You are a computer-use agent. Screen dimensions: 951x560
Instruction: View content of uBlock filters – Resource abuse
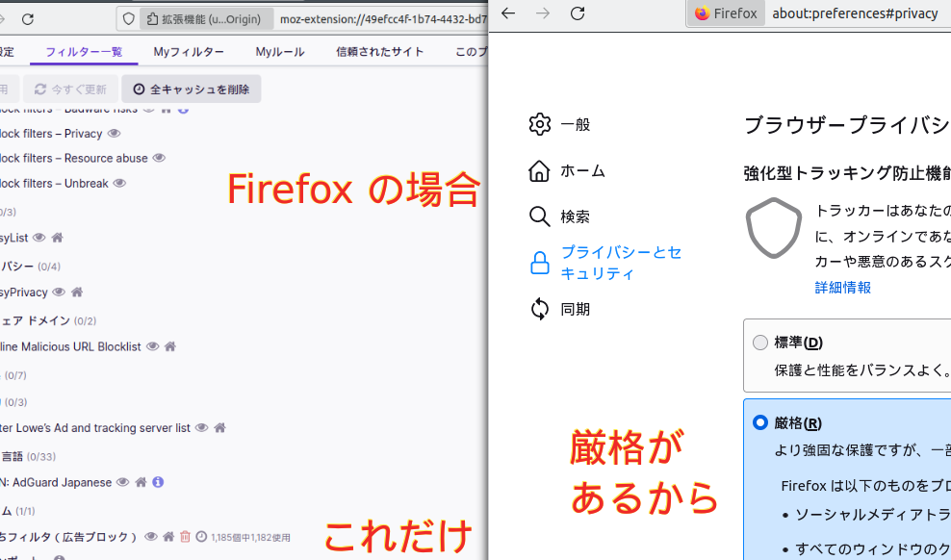coord(159,158)
